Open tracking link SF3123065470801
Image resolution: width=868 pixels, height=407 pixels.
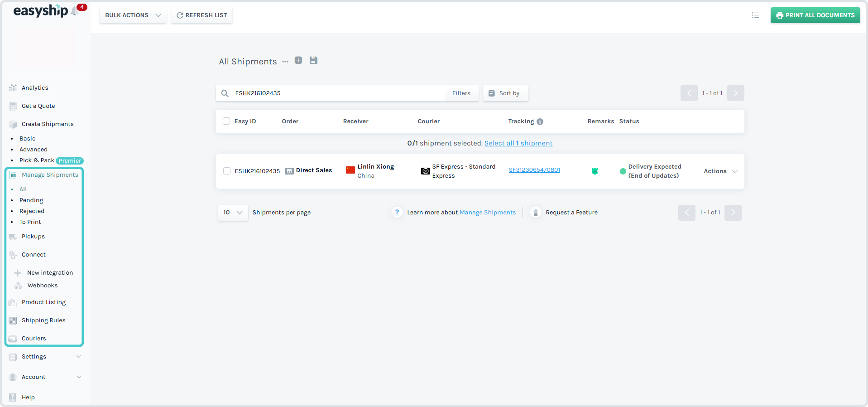[534, 170]
